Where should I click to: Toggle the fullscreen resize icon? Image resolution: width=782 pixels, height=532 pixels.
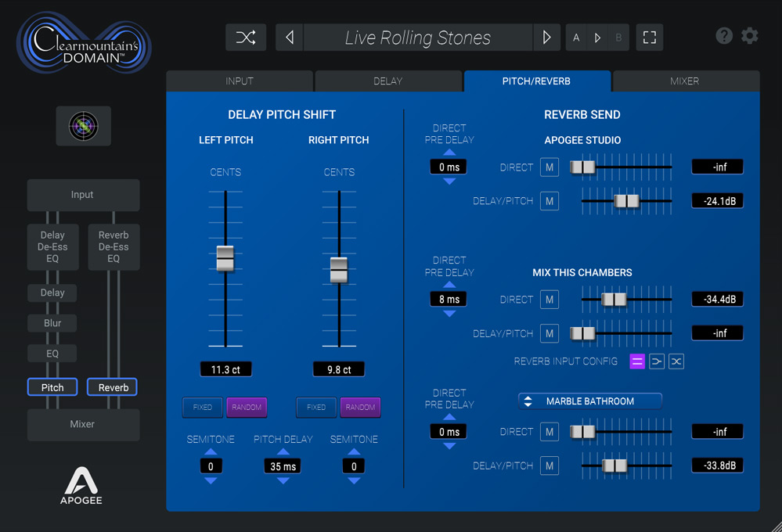[x=649, y=38]
